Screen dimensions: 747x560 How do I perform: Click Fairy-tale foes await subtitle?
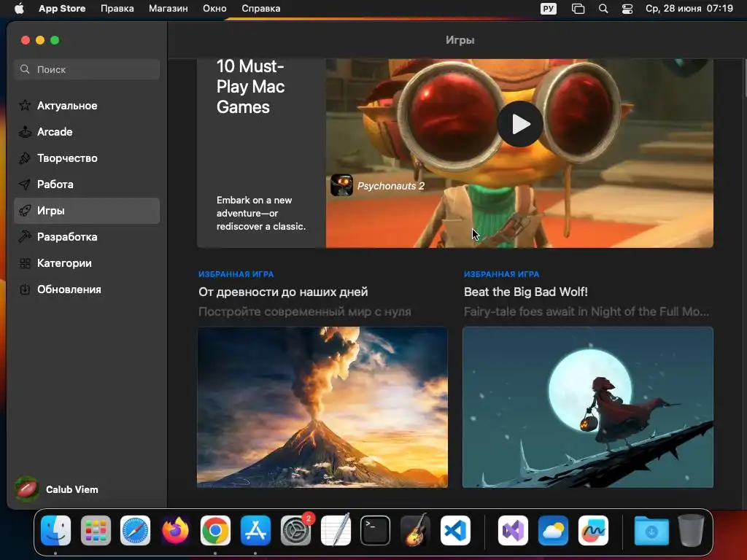[587, 312]
